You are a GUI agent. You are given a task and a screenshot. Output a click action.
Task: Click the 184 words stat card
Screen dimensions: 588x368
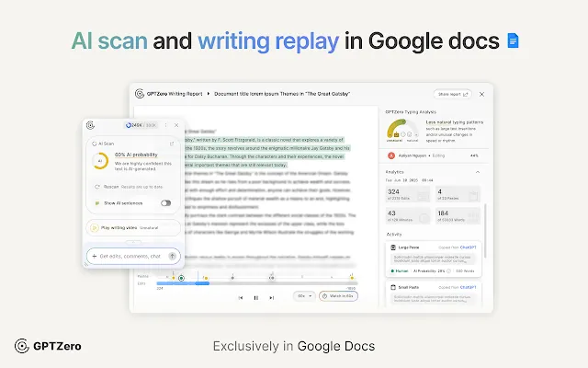point(458,216)
